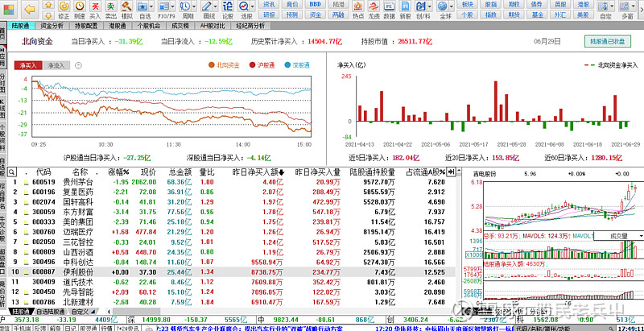Toggle the 深股通 line legend
This screenshot has height=331, width=644.
click(x=297, y=65)
